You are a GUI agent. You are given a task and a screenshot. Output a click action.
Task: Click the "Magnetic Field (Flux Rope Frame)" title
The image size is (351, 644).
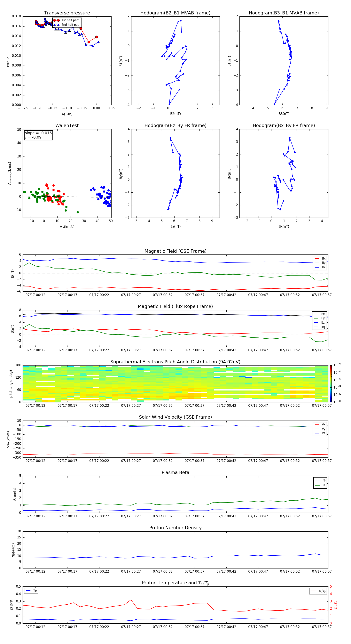(175, 306)
